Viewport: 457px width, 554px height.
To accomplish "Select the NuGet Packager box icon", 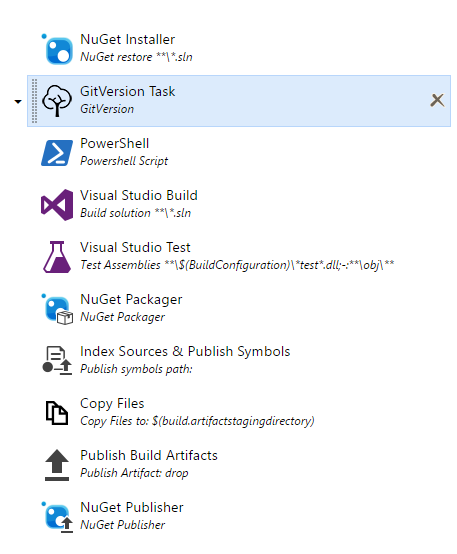I will click(57, 309).
